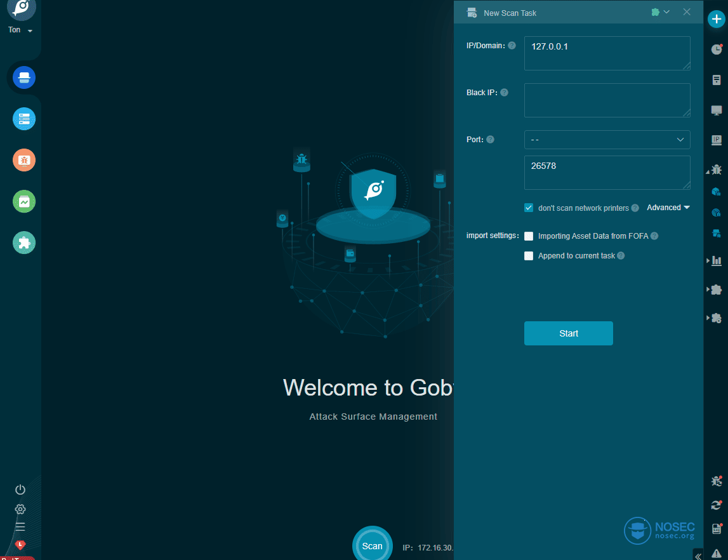Open the monitor icon in right bar
This screenshot has width=728, height=560.
(x=717, y=110)
